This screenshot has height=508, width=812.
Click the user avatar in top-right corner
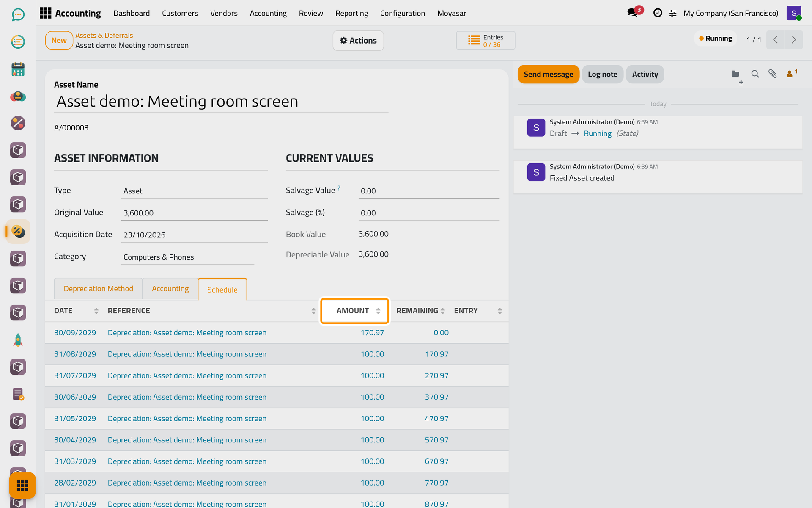click(x=794, y=13)
